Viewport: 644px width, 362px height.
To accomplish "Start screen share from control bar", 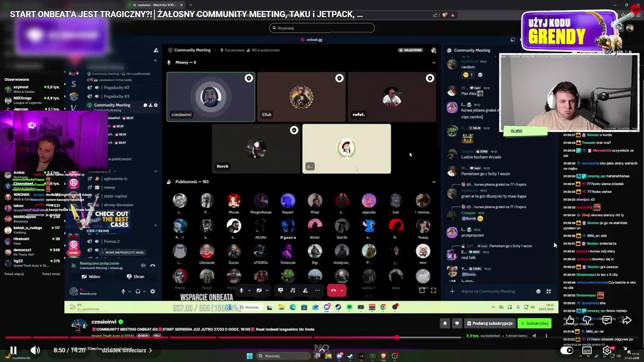I will 280,290.
